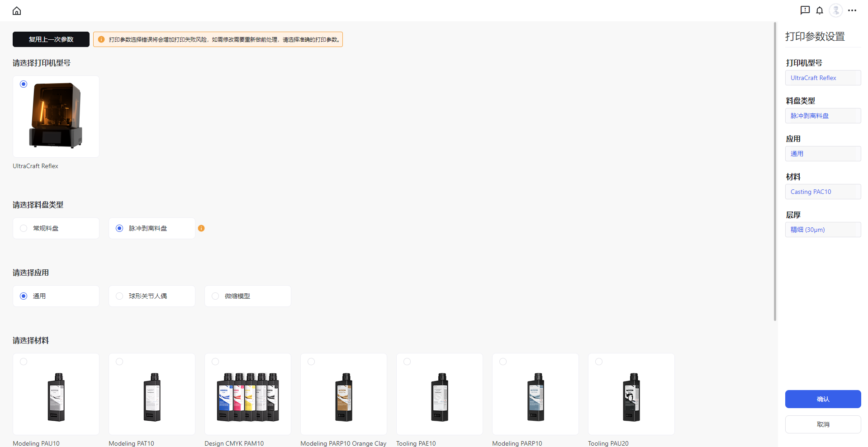The width and height of the screenshot is (868, 447).
Task: Click the 打印机型号 field showing UltraCraft Reflex
Action: point(823,78)
